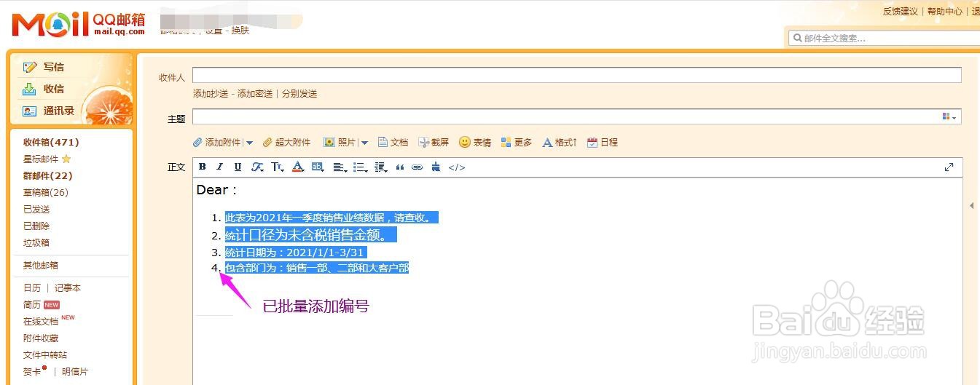Viewport: 980px width, 385px height.
Task: Open indent options in editor toolbar
Action: click(x=380, y=167)
